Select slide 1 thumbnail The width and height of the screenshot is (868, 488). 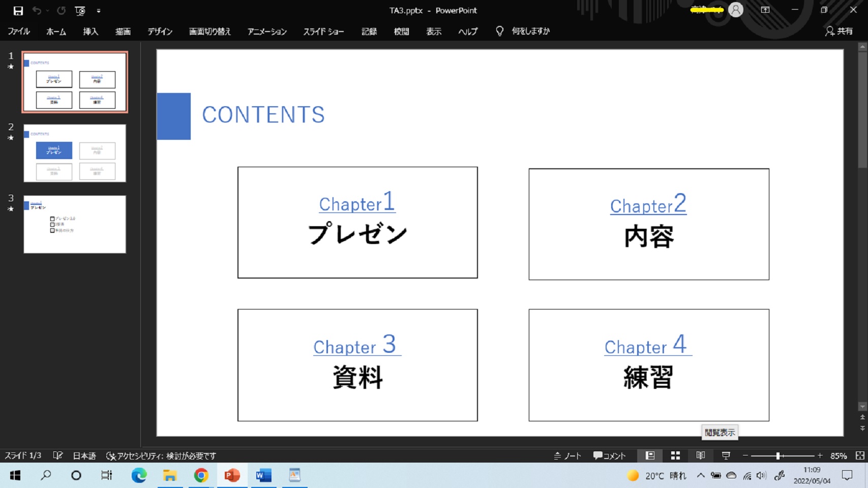pos(75,82)
